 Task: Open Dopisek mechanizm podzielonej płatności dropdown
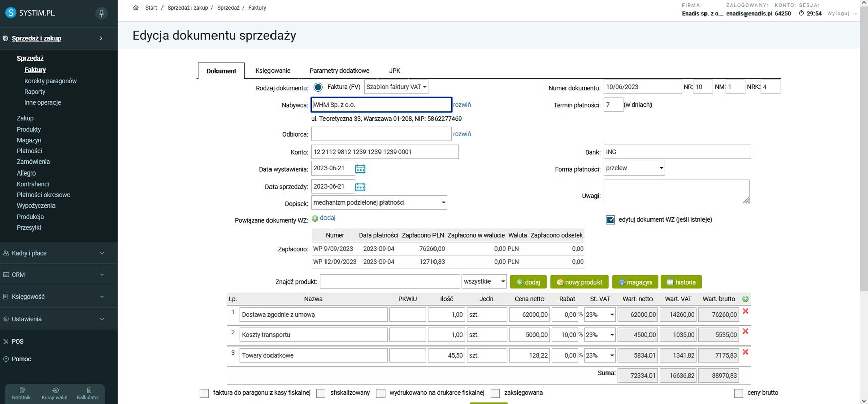(x=379, y=202)
